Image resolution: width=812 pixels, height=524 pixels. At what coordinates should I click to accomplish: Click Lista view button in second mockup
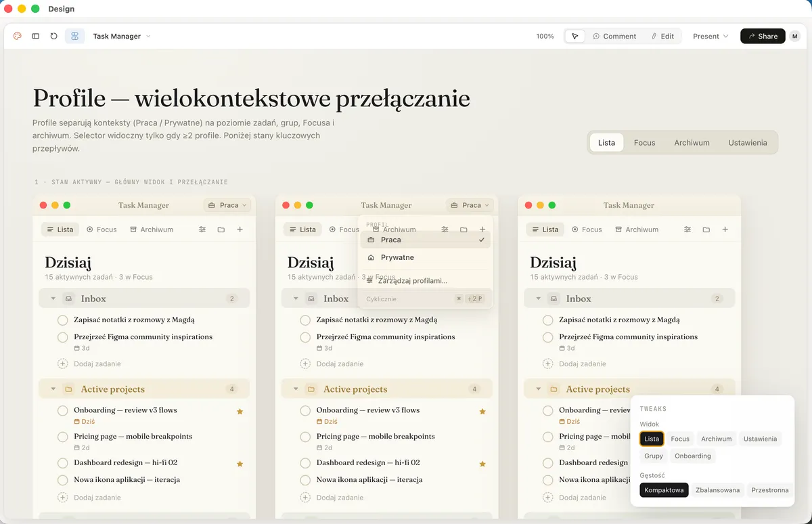302,230
